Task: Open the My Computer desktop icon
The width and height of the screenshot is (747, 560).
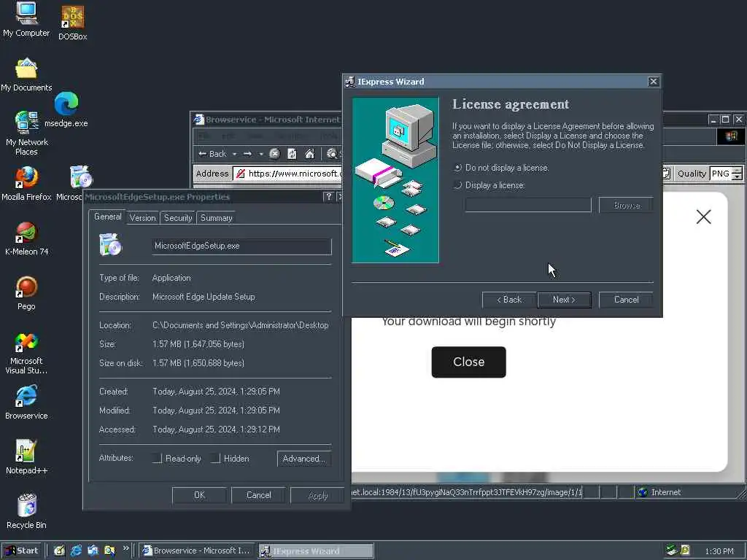Action: coord(26,19)
